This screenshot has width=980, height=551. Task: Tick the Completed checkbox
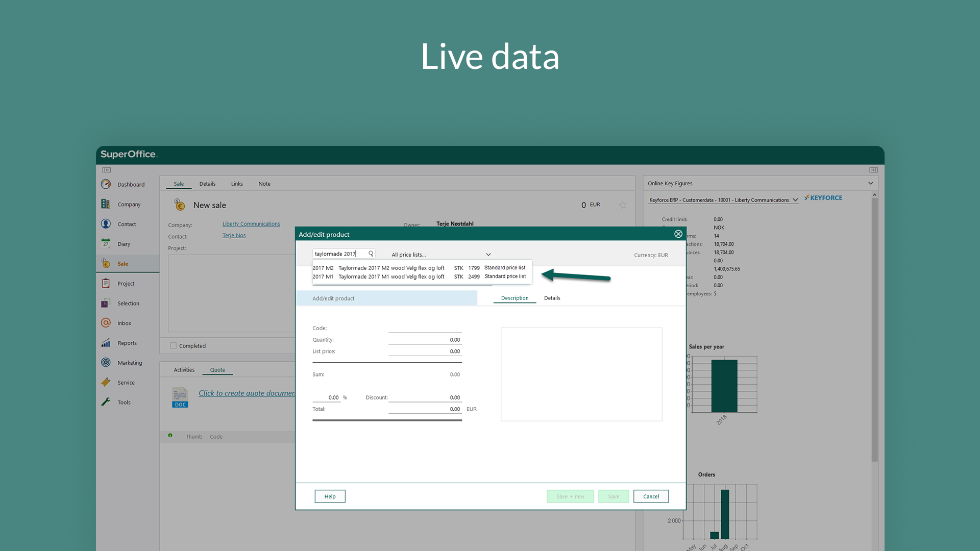[x=173, y=345]
